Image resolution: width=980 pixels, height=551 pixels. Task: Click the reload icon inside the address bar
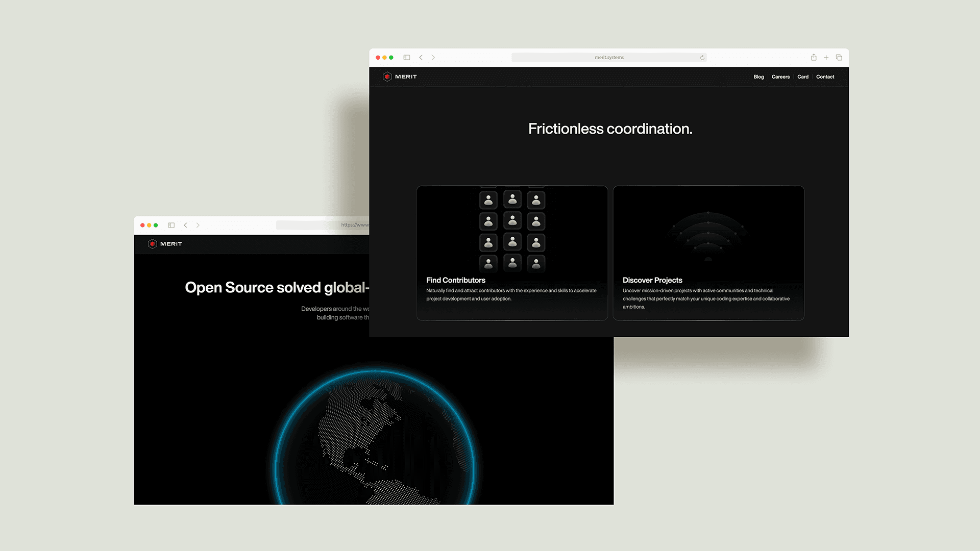[702, 57]
